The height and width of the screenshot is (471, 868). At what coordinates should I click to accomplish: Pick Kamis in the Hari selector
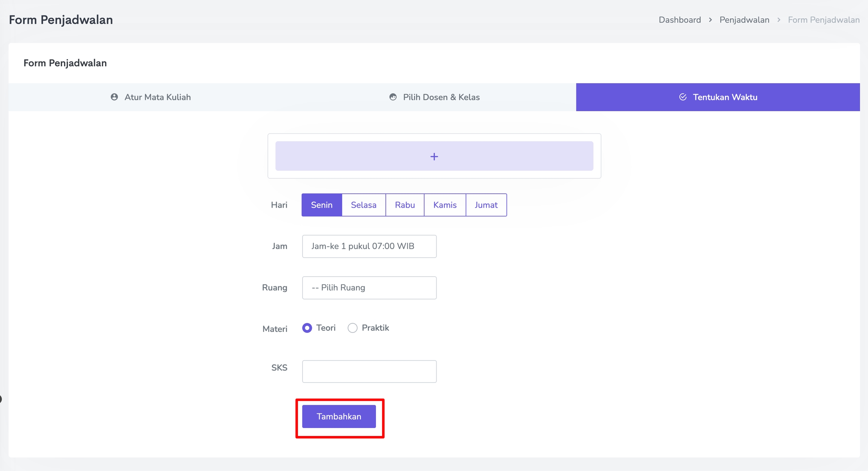point(445,205)
